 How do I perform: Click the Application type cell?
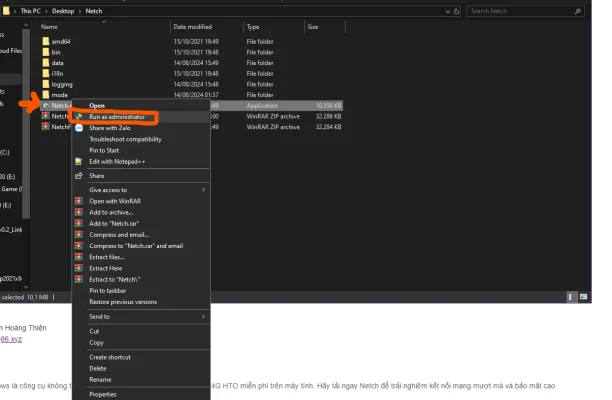click(262, 106)
